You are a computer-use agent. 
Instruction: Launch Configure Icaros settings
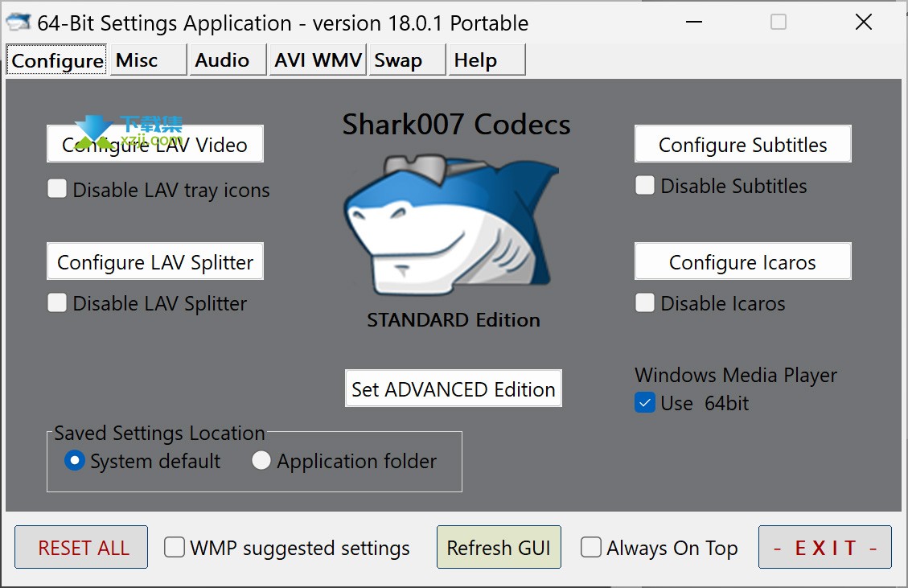(743, 262)
